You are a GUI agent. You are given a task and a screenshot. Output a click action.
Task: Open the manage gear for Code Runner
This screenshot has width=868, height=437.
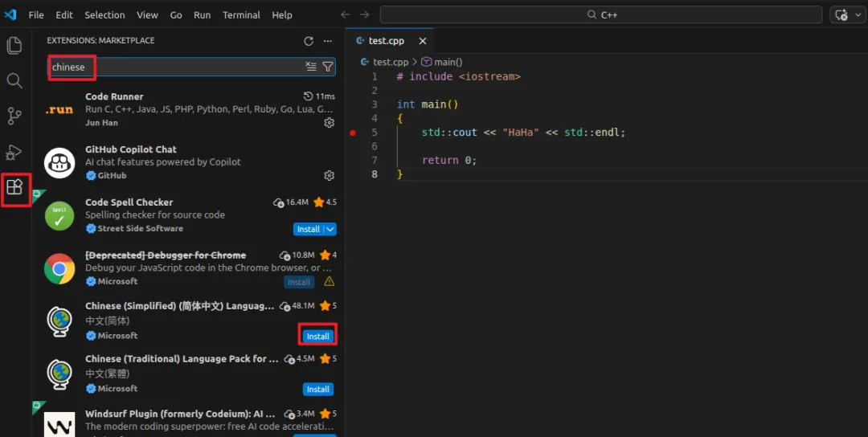click(x=329, y=123)
